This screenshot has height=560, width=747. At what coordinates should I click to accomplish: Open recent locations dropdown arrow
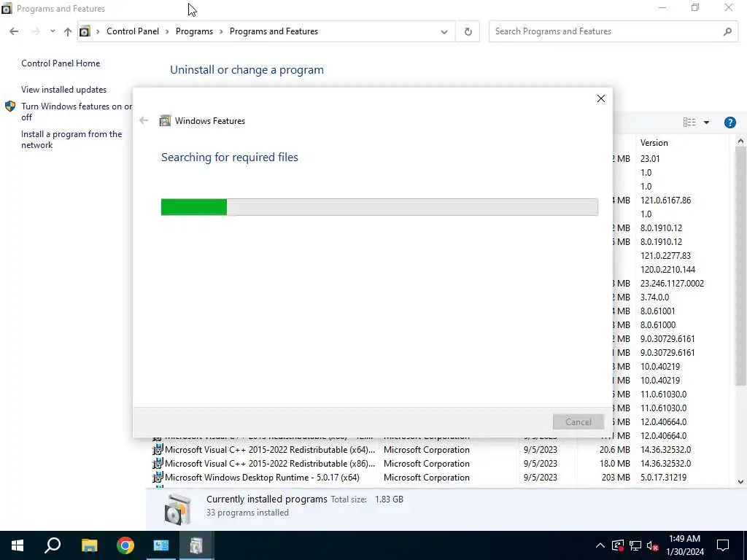53,31
